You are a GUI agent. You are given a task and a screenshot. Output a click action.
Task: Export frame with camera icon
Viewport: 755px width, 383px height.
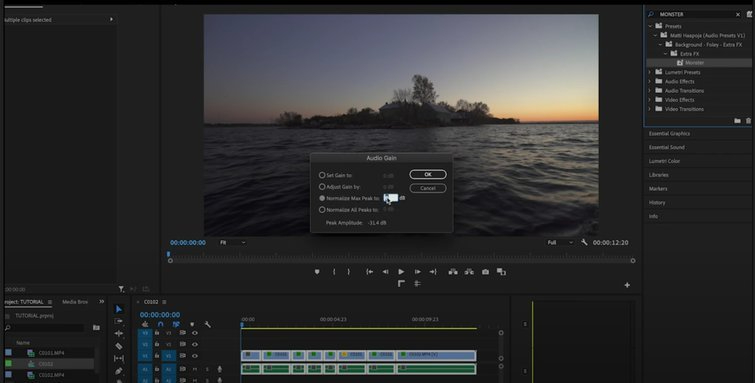485,272
